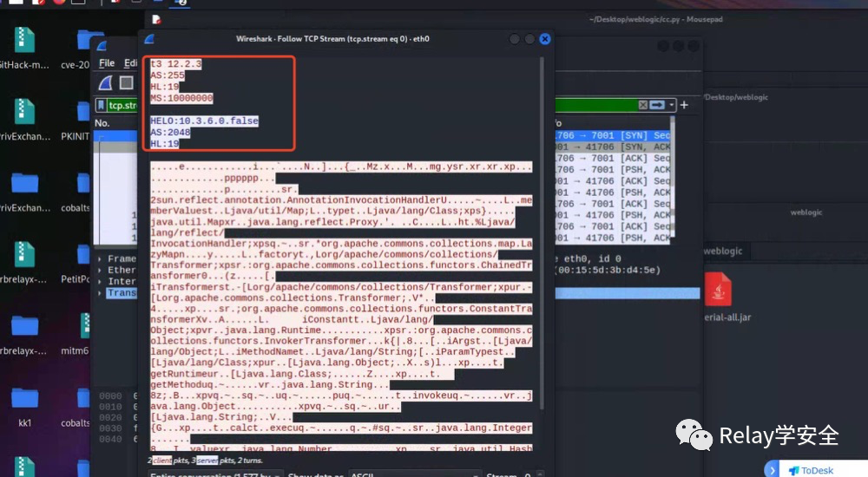868x477 pixels.
Task: Click the Wireshark shark fin toolbar icon
Action: (x=105, y=83)
